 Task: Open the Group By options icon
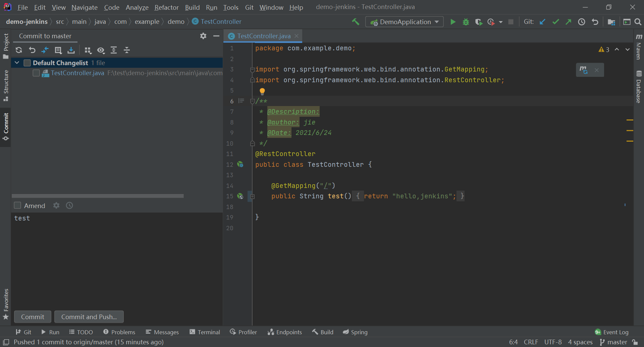point(88,50)
